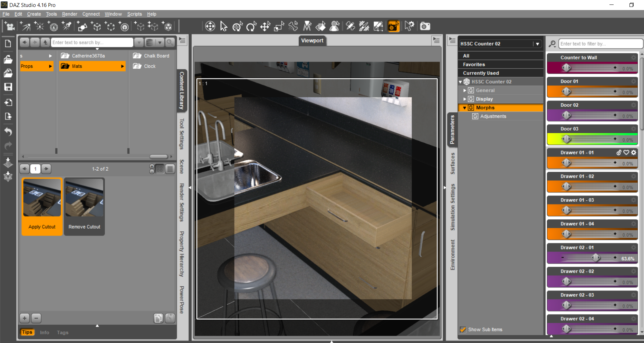The width and height of the screenshot is (644, 343).
Task: Select the Apply Cutout thumbnail
Action: [42, 207]
